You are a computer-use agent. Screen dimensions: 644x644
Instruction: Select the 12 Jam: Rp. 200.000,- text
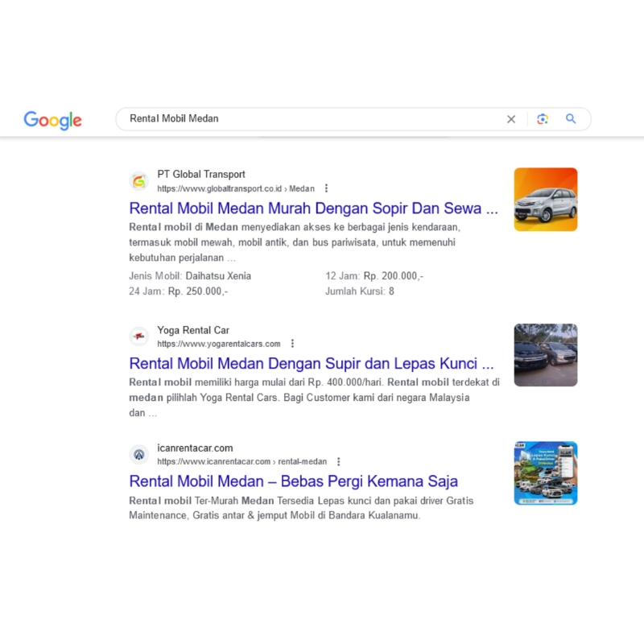tap(374, 276)
